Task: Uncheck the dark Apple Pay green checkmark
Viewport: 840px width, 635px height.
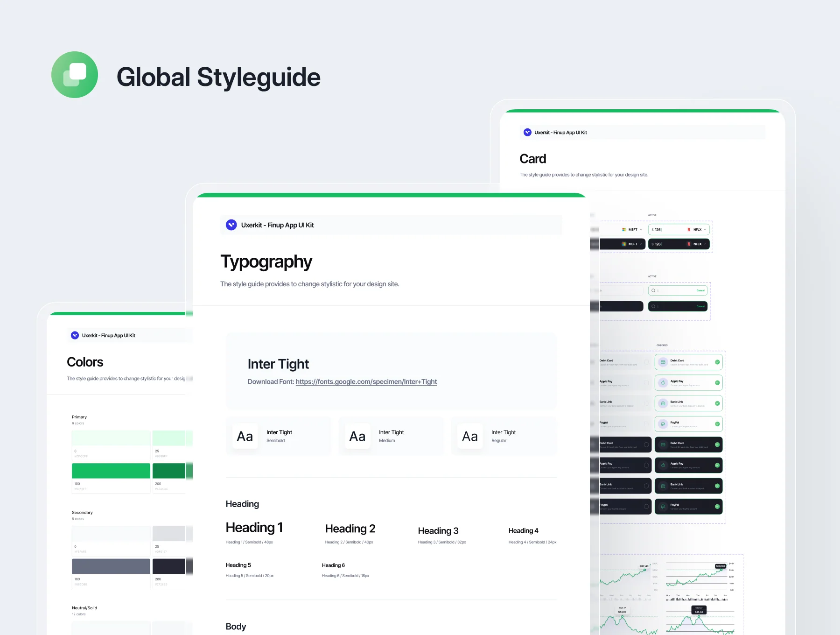Action: click(717, 465)
